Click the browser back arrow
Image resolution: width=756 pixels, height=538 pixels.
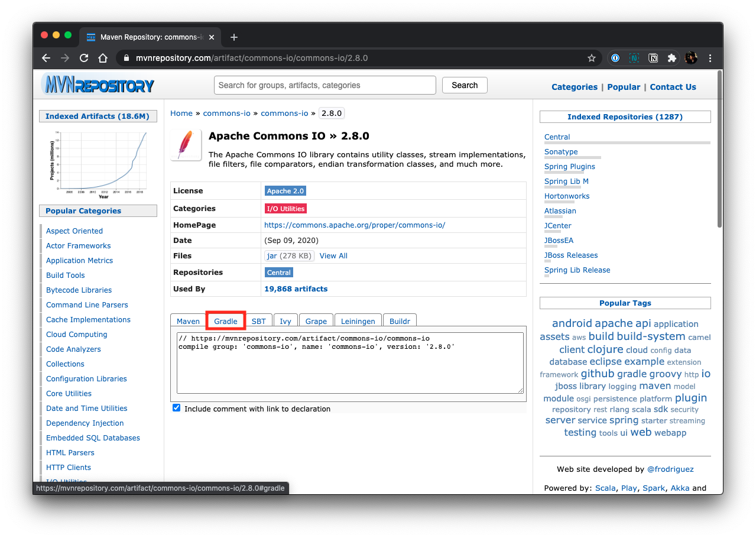(46, 58)
